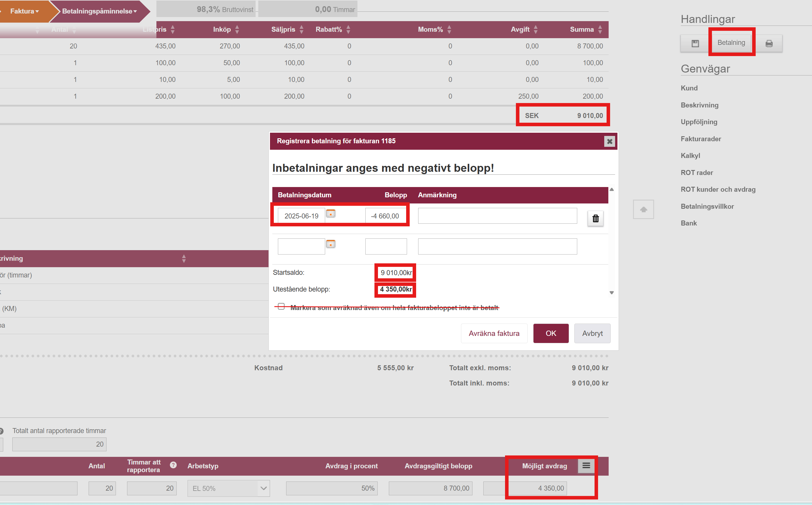
Task: Go to the Beskrivning shortcut
Action: click(700, 105)
